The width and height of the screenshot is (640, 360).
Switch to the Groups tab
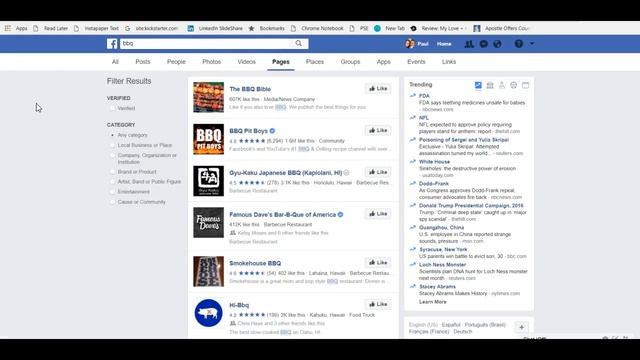[x=350, y=62]
